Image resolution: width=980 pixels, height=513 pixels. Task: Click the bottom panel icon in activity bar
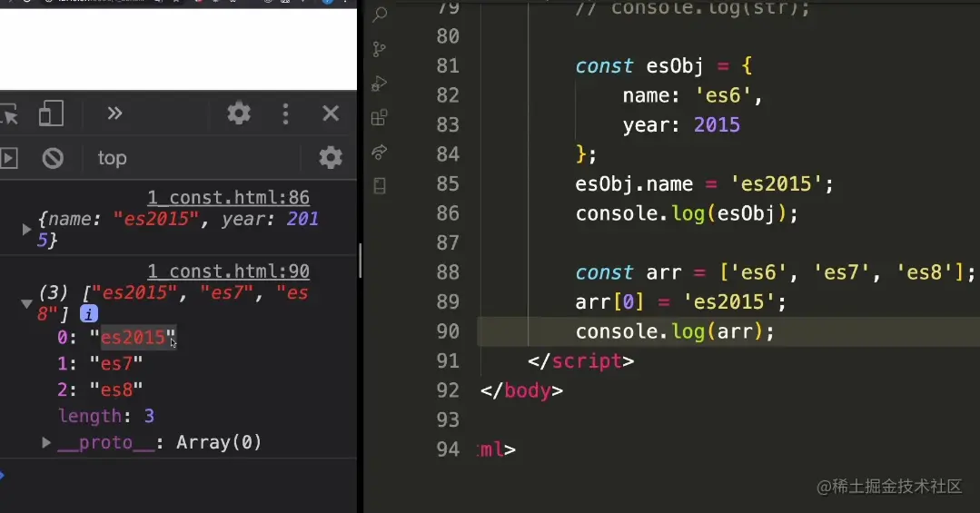[380, 185]
